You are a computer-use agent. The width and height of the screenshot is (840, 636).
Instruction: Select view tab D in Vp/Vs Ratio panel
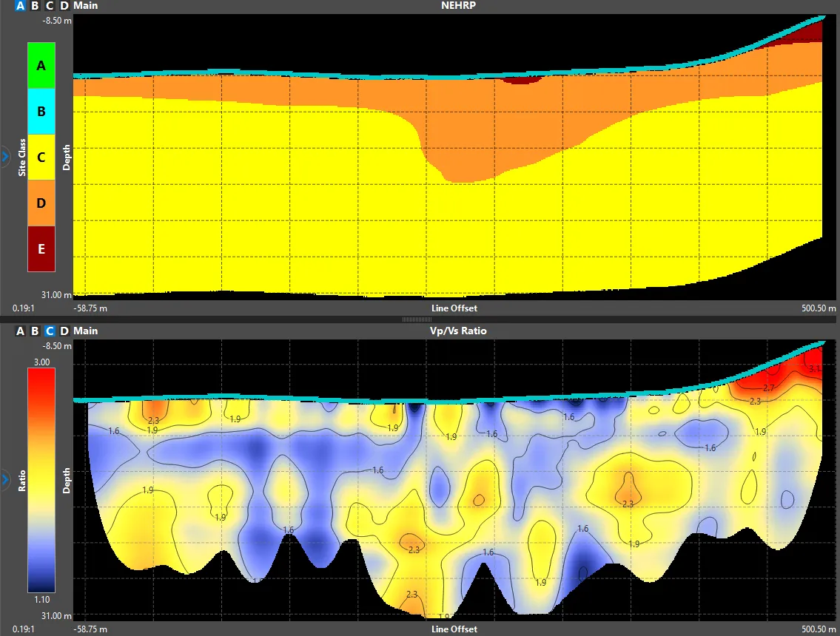coord(64,331)
